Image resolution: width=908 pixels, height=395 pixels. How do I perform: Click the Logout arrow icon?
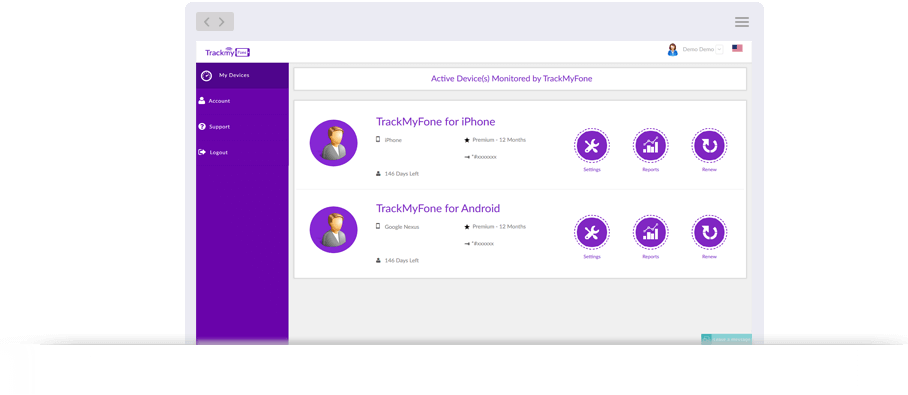pyautogui.click(x=202, y=152)
